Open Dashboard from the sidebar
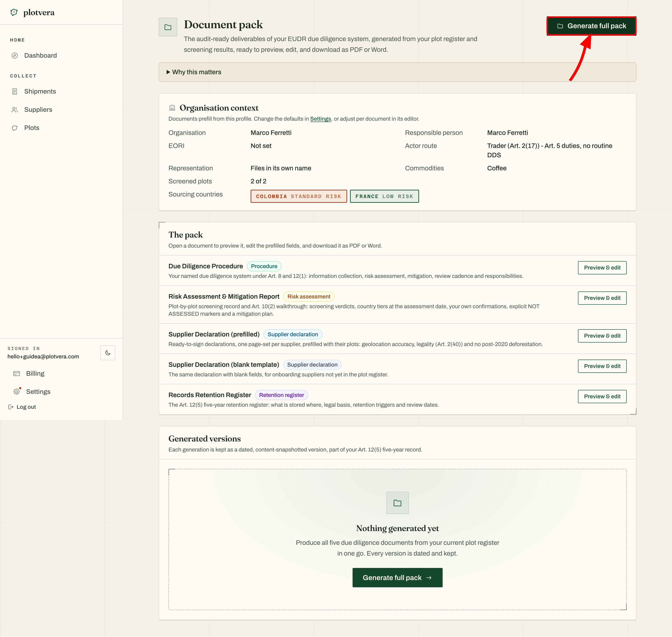 click(40, 55)
